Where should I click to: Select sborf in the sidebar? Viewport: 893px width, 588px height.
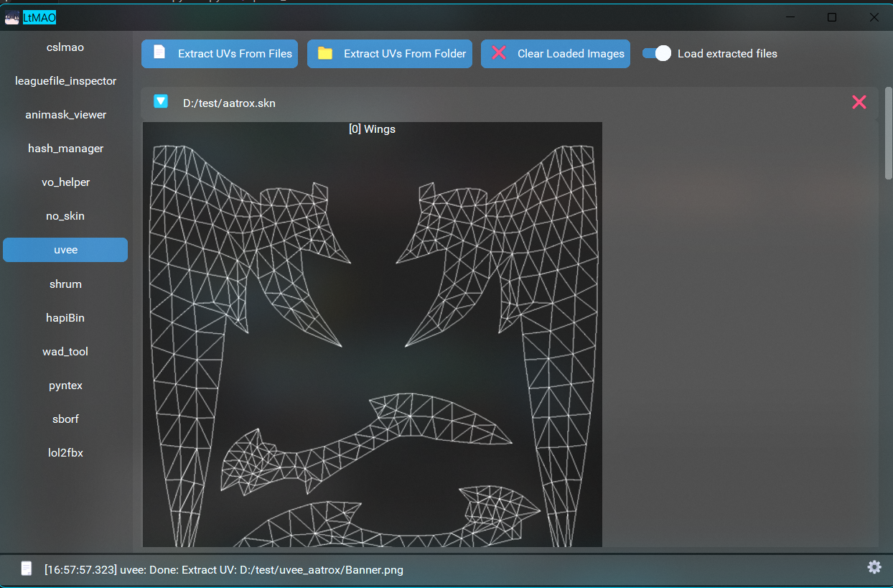tap(65, 419)
